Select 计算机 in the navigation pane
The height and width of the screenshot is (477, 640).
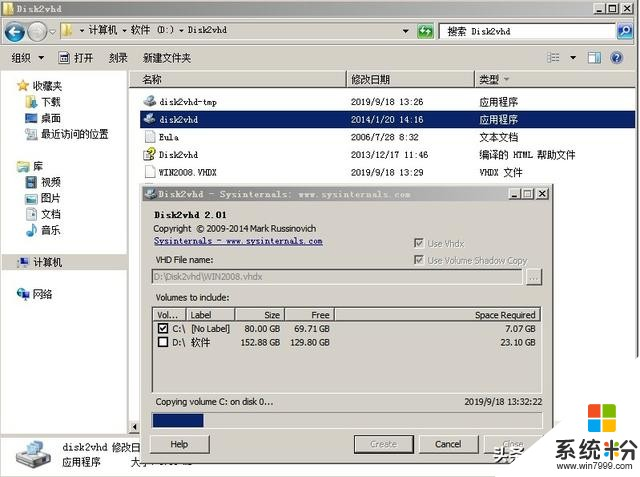click(47, 262)
